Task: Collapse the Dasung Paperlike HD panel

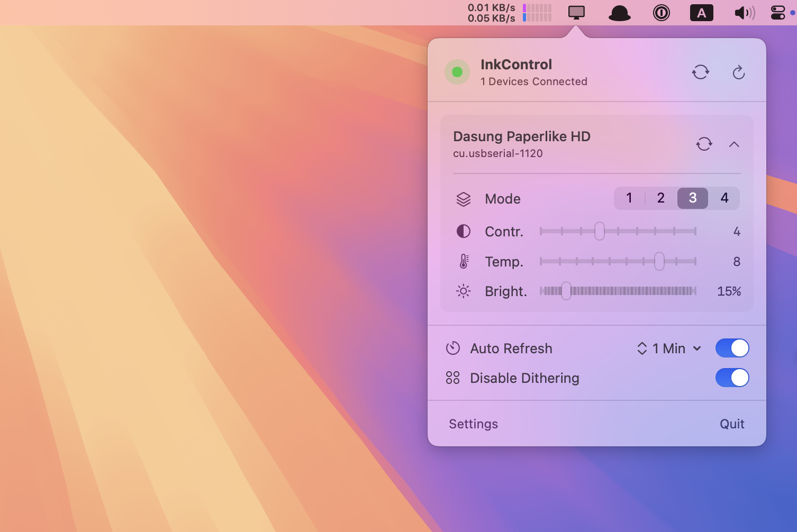Action: [734, 144]
